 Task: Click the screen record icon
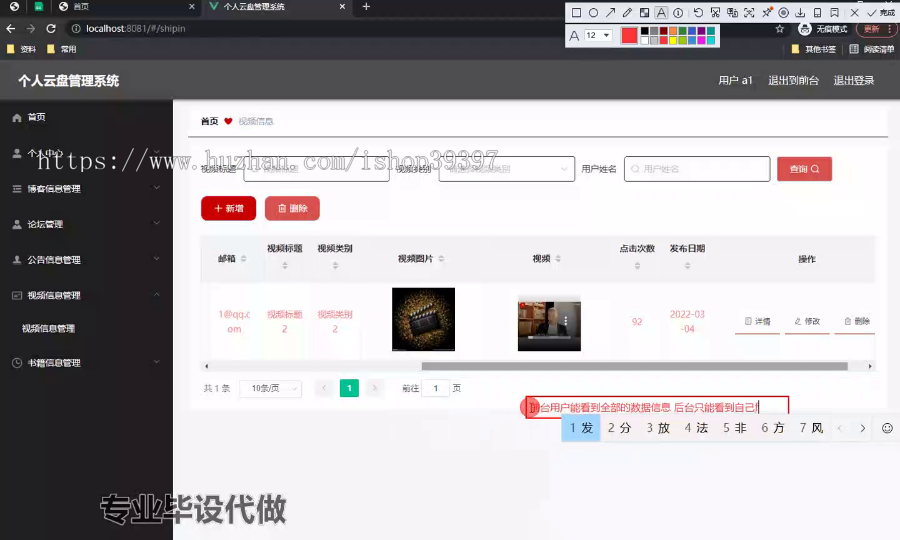(x=783, y=13)
